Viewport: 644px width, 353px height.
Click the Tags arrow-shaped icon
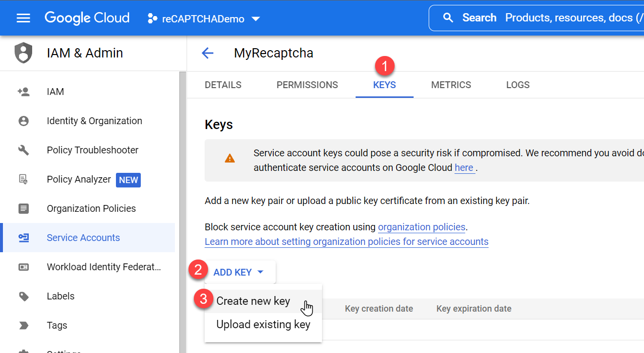click(23, 325)
